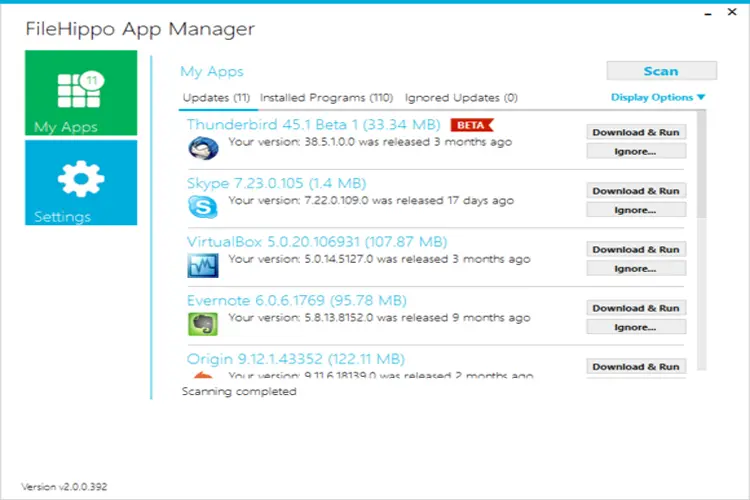Start a new scan with Scan button
This screenshot has width=750, height=500.
pos(662,71)
